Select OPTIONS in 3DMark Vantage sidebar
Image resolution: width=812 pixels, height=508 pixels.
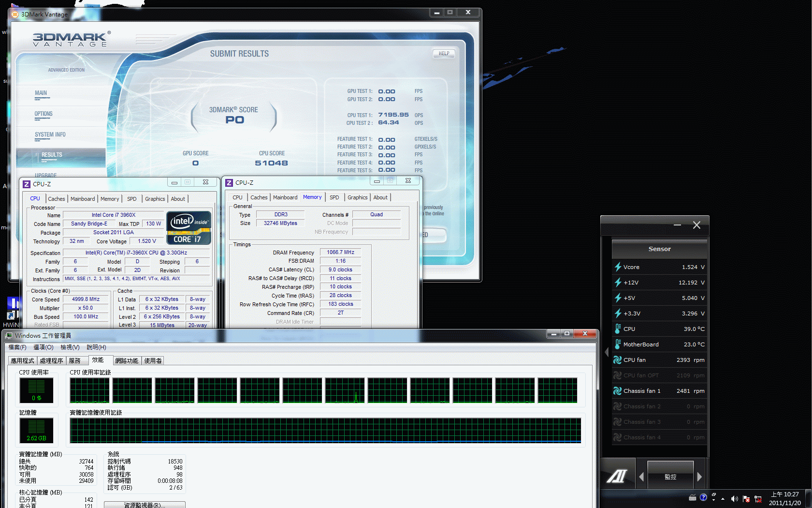tap(43, 114)
